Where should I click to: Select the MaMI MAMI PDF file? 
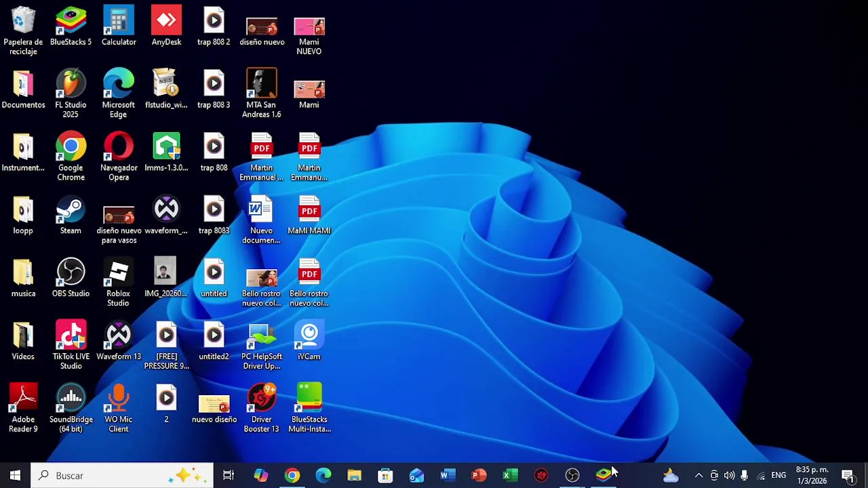(x=309, y=216)
